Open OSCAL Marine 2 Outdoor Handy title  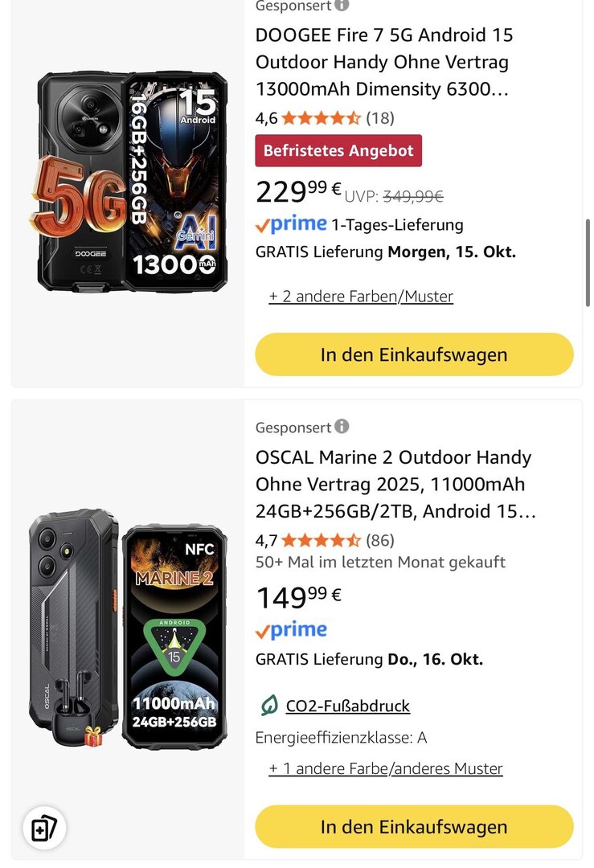394,484
